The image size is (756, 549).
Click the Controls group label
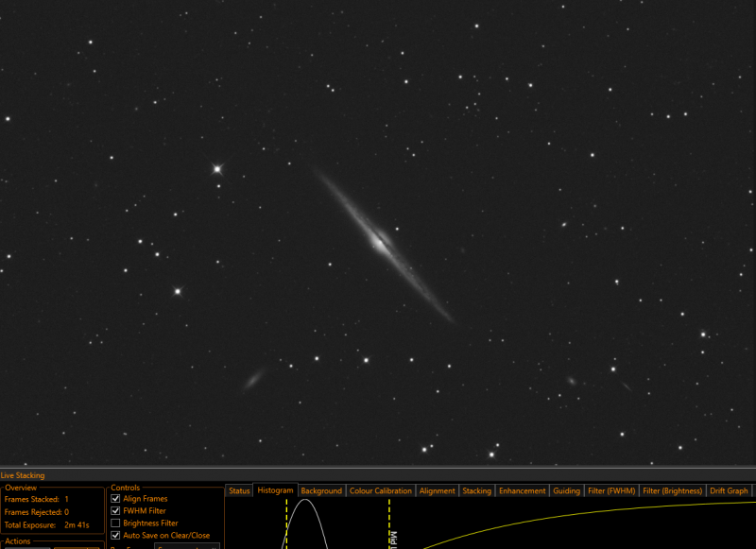[126, 488]
